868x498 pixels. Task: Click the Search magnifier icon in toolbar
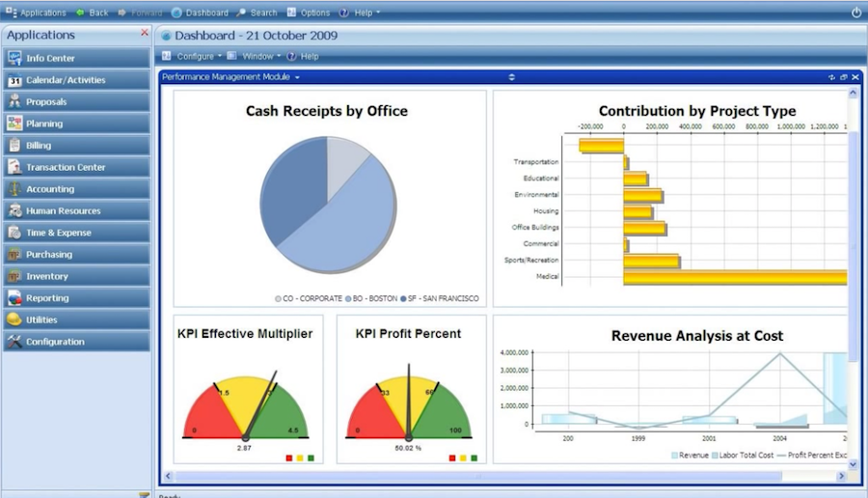[241, 13]
